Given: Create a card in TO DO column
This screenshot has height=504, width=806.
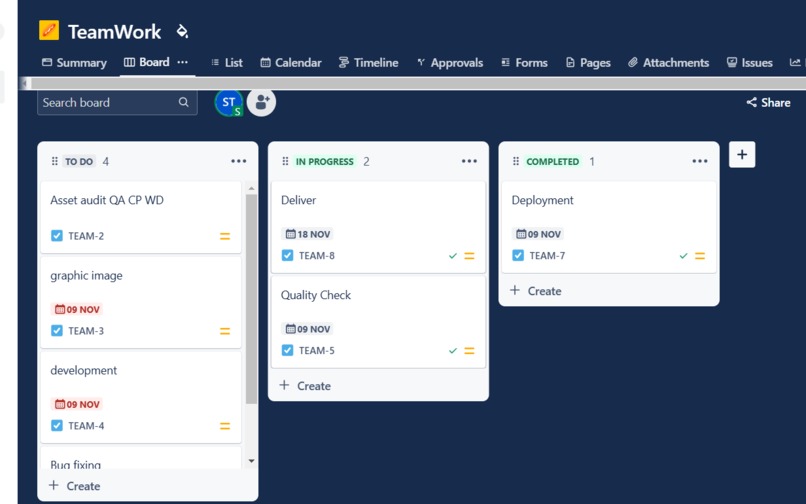Looking at the screenshot, I should pos(75,486).
